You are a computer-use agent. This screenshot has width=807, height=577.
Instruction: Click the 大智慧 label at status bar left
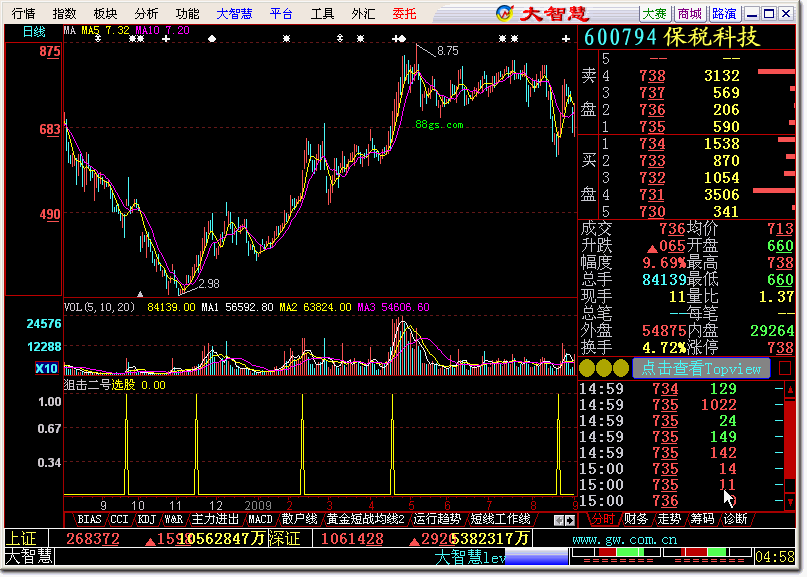[28, 556]
